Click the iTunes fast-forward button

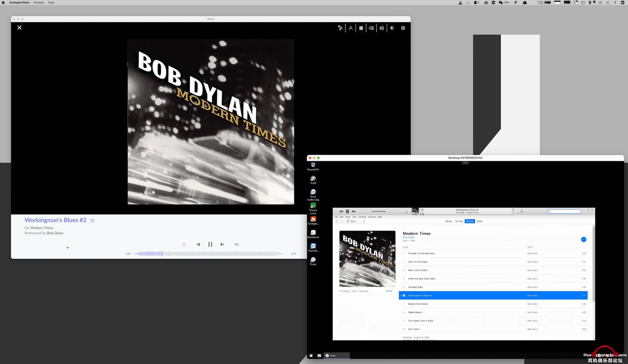354,211
